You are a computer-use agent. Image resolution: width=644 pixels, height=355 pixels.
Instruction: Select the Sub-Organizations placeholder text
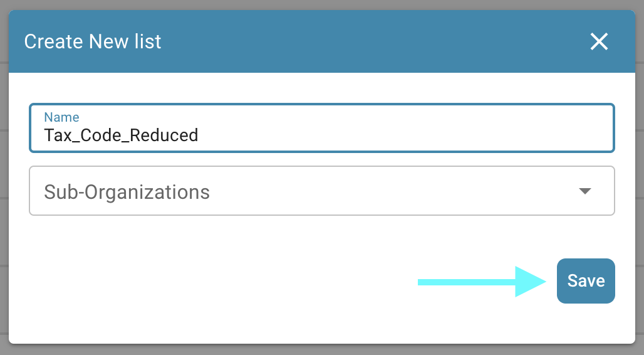click(127, 191)
